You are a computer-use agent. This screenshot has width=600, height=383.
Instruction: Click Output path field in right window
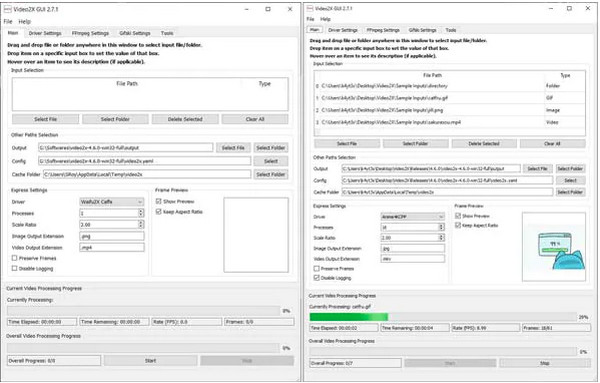click(x=431, y=169)
